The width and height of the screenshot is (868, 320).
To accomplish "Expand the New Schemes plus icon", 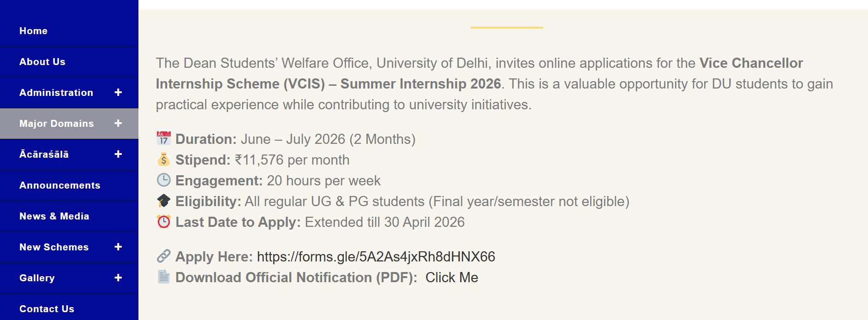I will coord(118,247).
